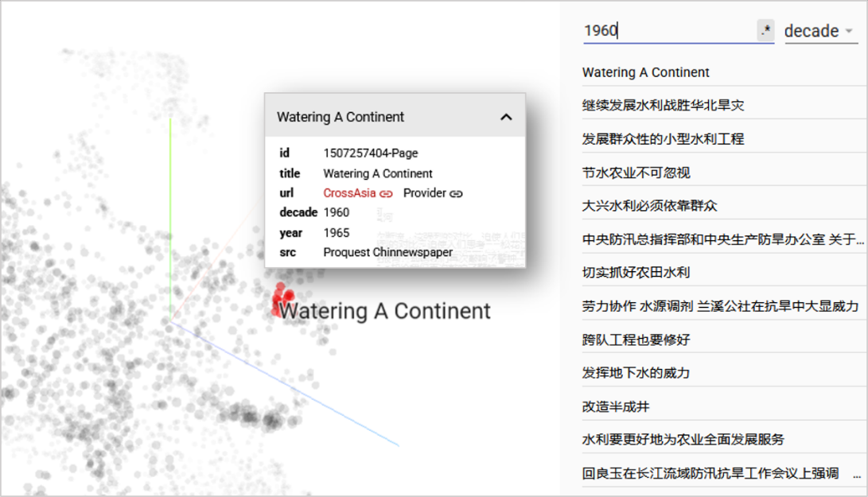The height and width of the screenshot is (497, 868).
Task: Select the result 大兴水利必须依靠群众
Action: pos(649,206)
